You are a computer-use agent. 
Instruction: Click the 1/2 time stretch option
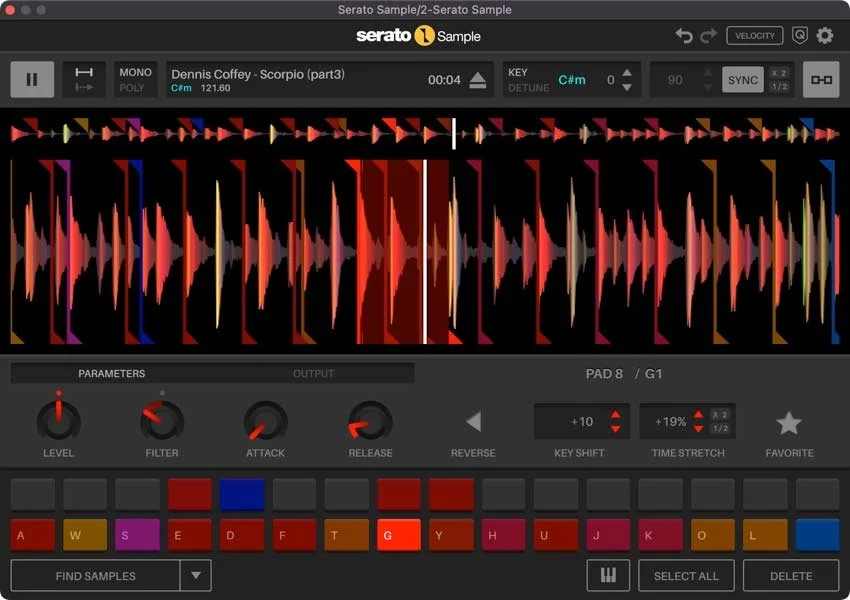click(x=722, y=426)
